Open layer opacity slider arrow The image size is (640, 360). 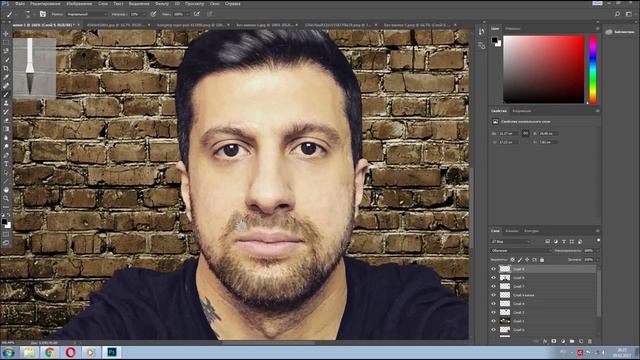pos(597,251)
